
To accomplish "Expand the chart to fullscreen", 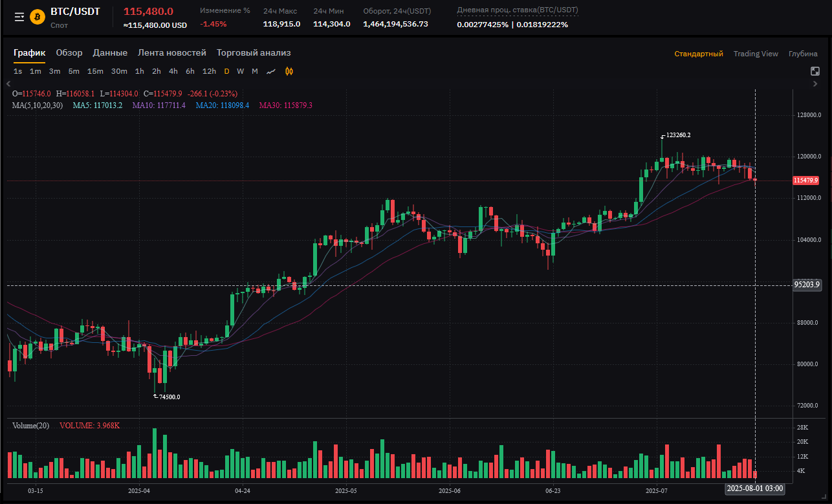I will (x=815, y=71).
